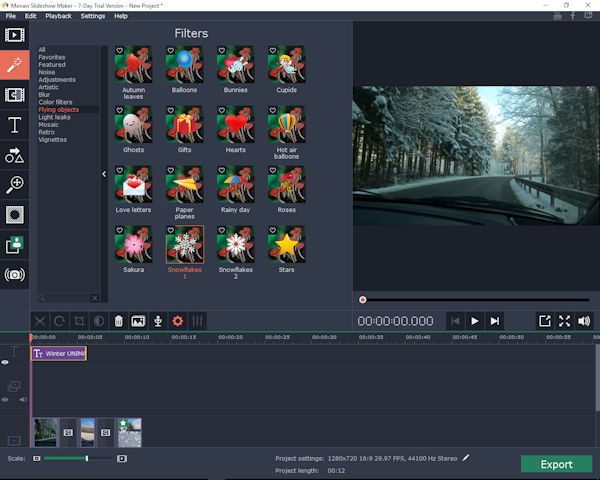Select the third snowy clip on timeline

(x=129, y=432)
